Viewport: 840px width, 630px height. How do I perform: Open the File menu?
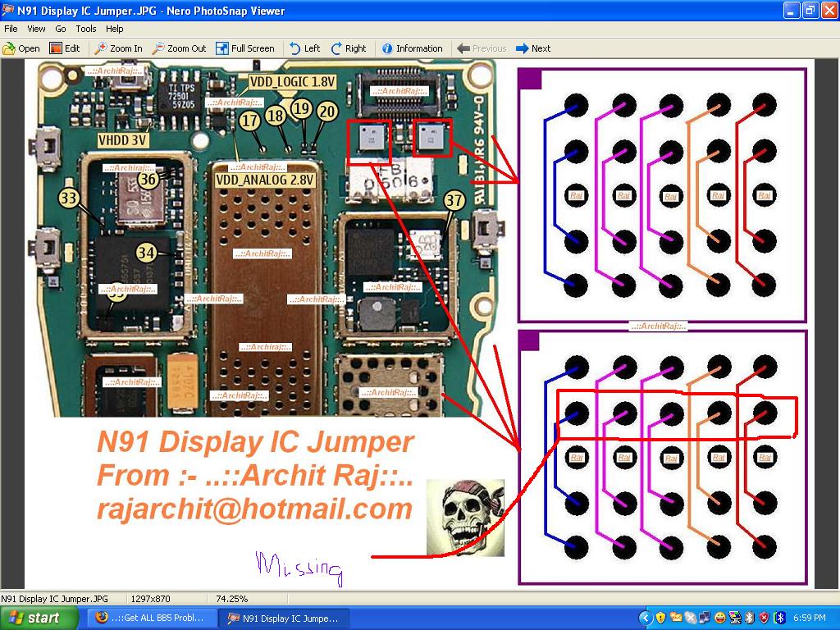(x=11, y=29)
